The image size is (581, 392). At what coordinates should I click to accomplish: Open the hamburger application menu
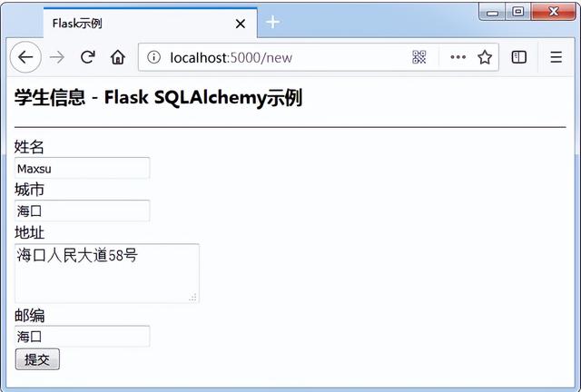point(556,57)
